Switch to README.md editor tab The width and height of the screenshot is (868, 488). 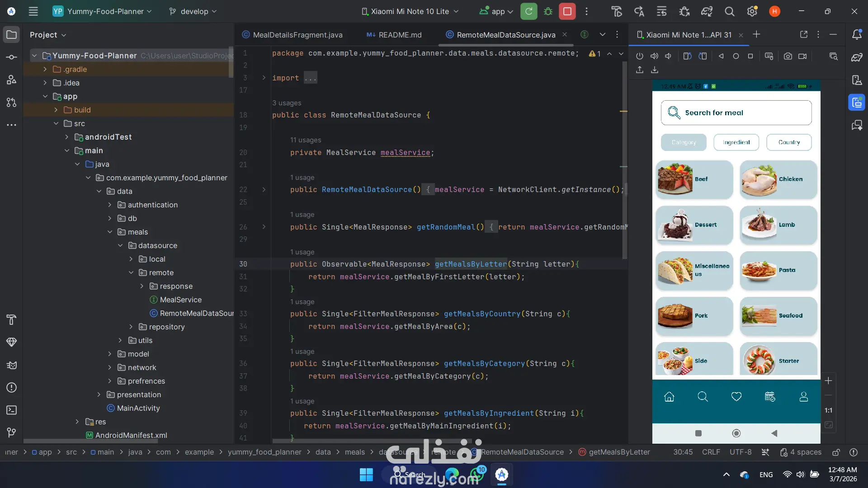[400, 35]
